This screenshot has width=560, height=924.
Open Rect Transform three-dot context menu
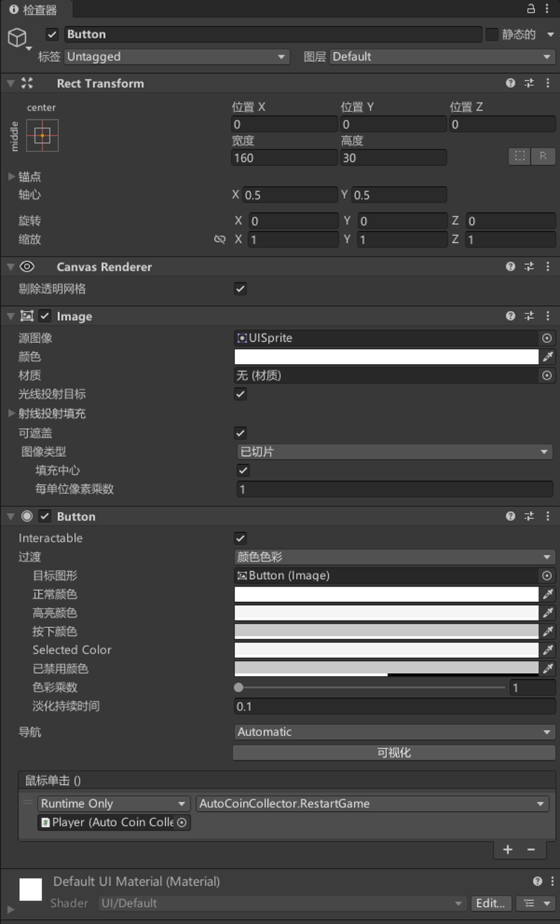coord(548,83)
